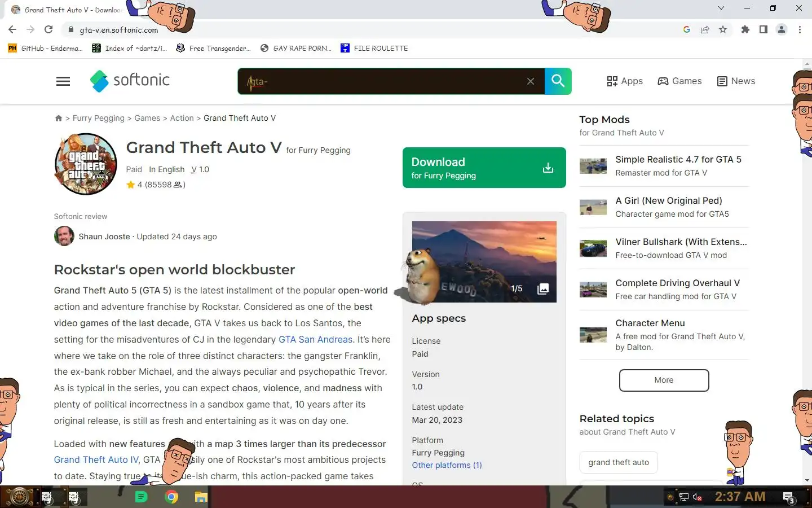Image resolution: width=812 pixels, height=508 pixels.
Task: Click the Games breadcrumb link
Action: tap(147, 118)
